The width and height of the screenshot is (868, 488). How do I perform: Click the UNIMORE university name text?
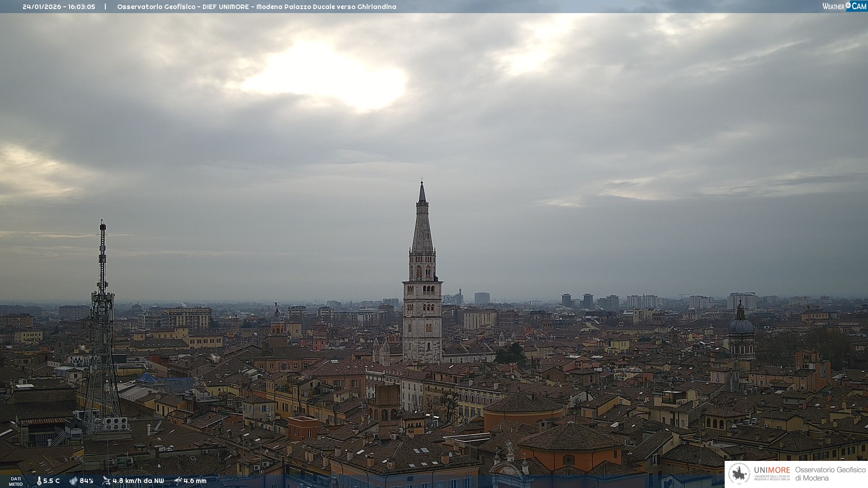772,470
